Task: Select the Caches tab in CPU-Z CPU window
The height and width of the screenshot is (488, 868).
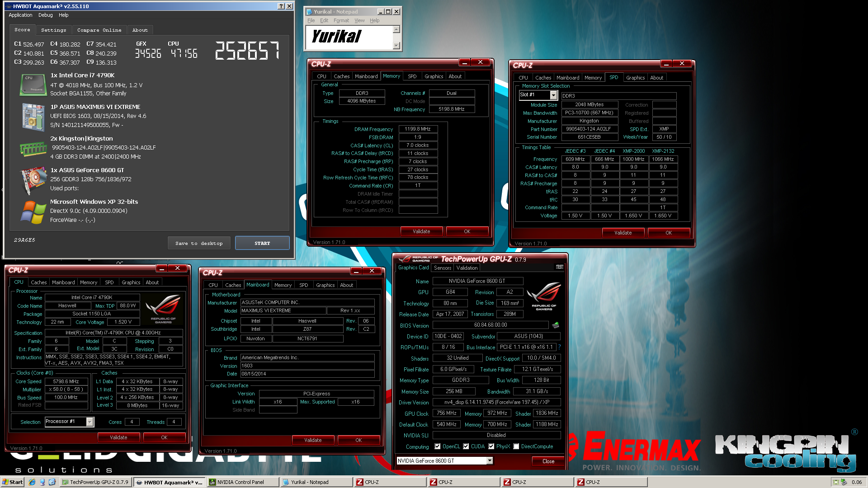Action: [x=39, y=282]
